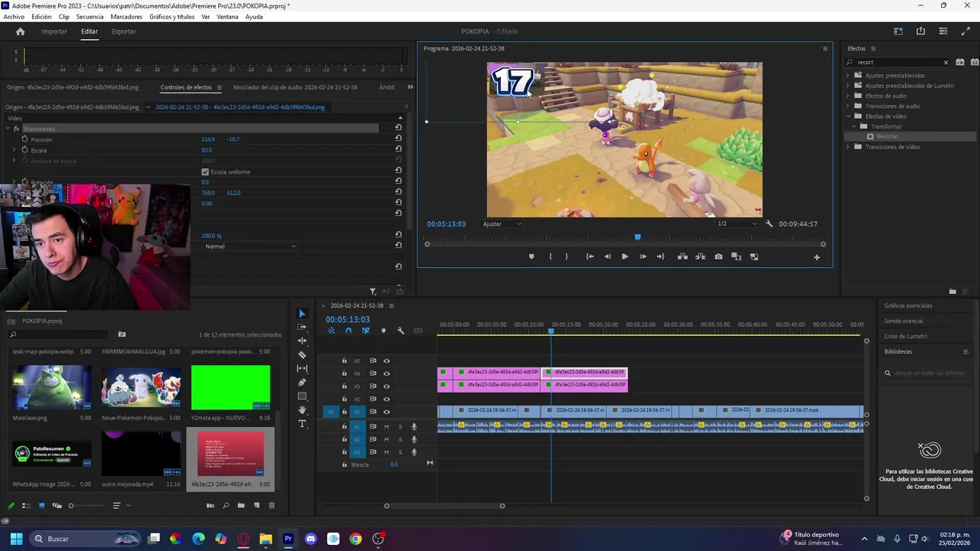The width and height of the screenshot is (980, 551).
Task: Select the Selection tool arrow
Action: (x=302, y=314)
